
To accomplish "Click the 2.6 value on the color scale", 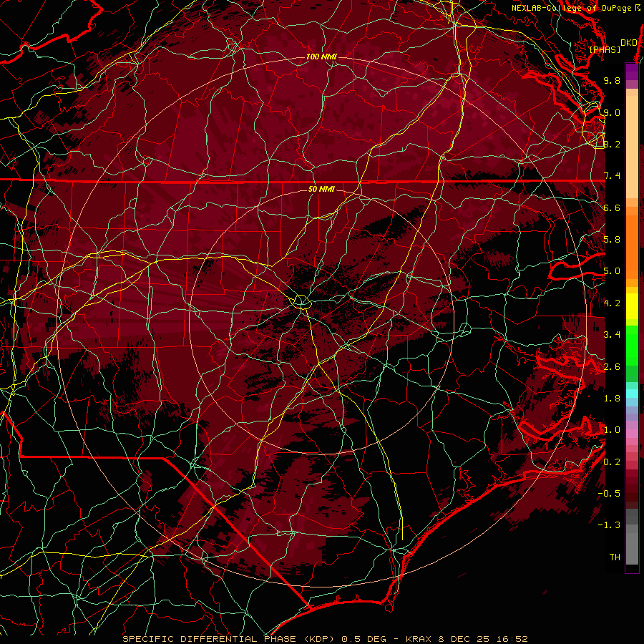I will tap(612, 367).
